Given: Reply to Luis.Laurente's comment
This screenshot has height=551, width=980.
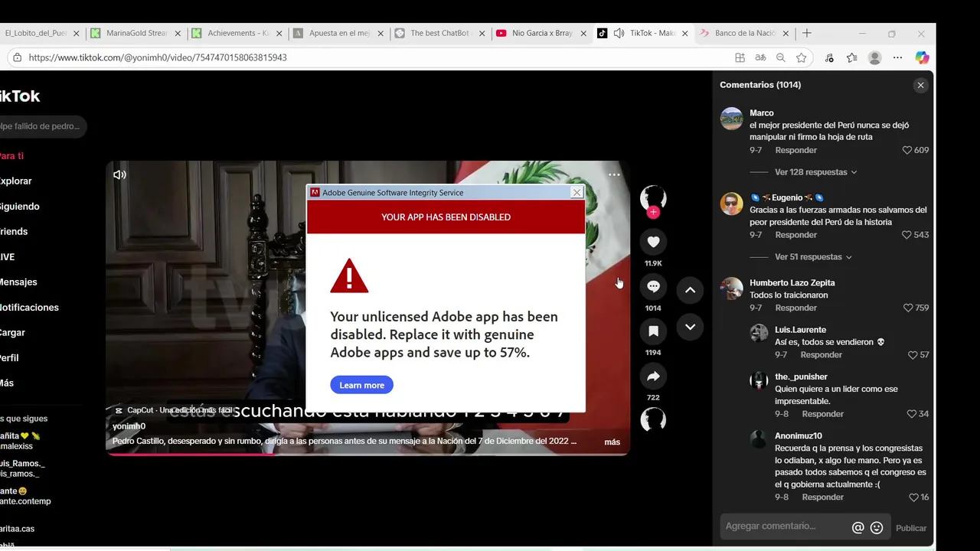Looking at the screenshot, I should point(821,355).
